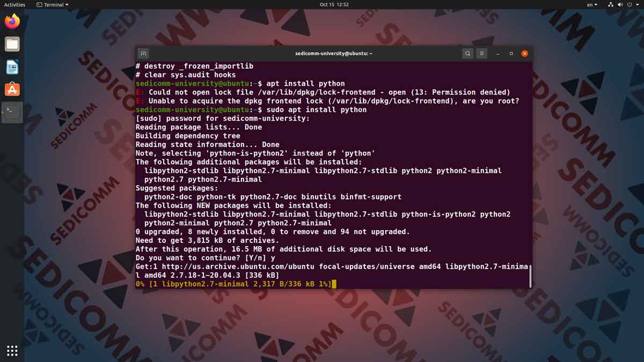The height and width of the screenshot is (362, 644).
Task: Maximize the terminal window
Action: pyautogui.click(x=511, y=54)
